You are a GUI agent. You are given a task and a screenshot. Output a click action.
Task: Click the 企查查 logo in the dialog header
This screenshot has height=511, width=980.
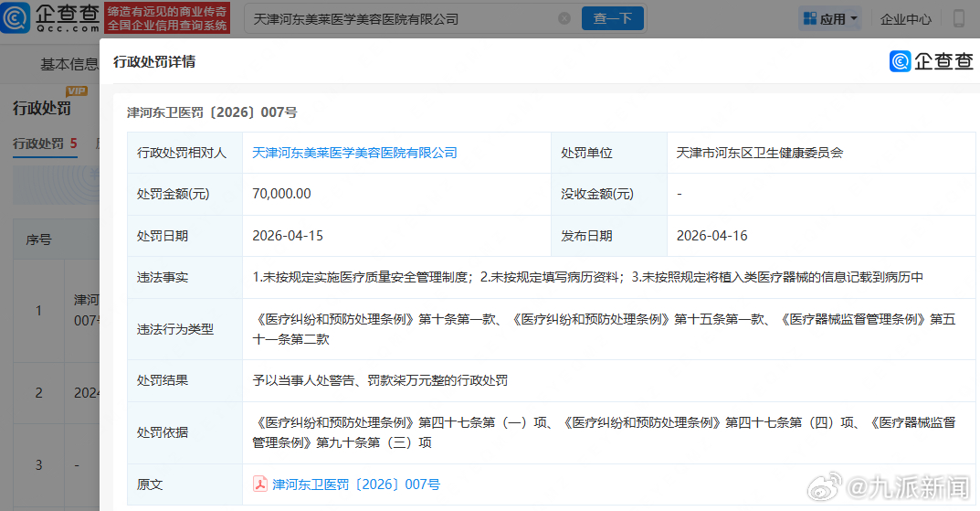click(932, 61)
